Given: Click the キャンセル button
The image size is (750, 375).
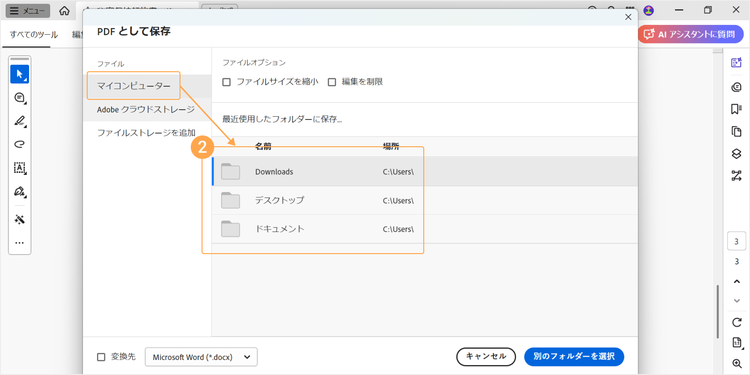Looking at the screenshot, I should pyautogui.click(x=486, y=356).
